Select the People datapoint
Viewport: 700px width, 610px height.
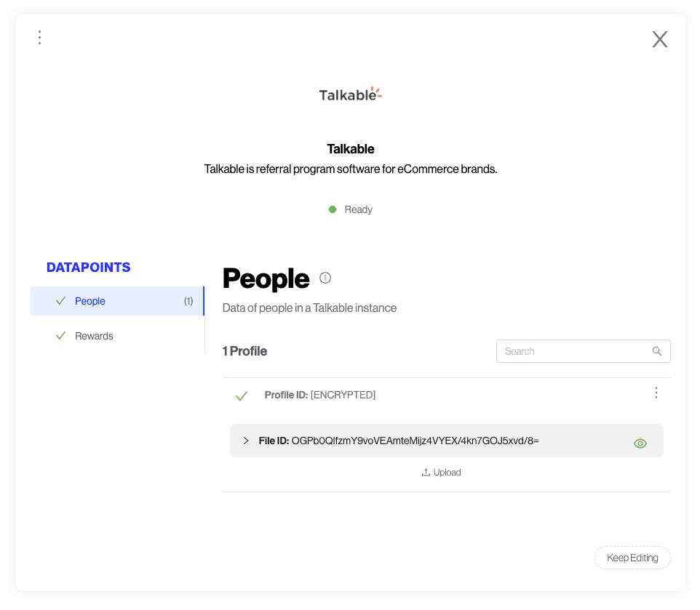tap(117, 301)
